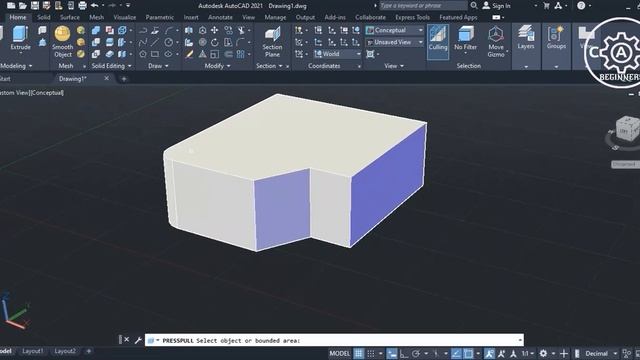This screenshot has height=360, width=640.
Task: Click the Undo arrow icon
Action: tap(95, 5)
